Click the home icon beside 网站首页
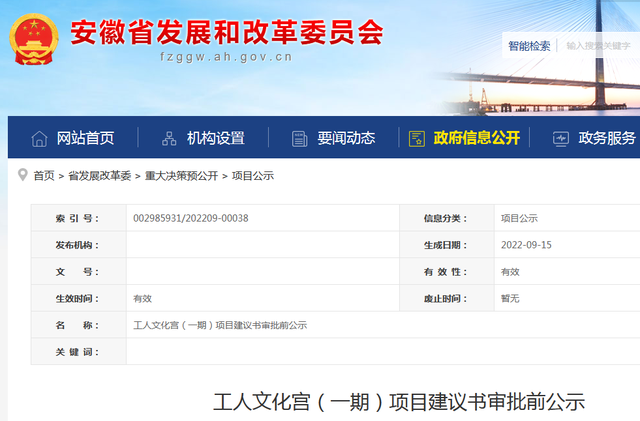640x421 pixels. (39, 139)
